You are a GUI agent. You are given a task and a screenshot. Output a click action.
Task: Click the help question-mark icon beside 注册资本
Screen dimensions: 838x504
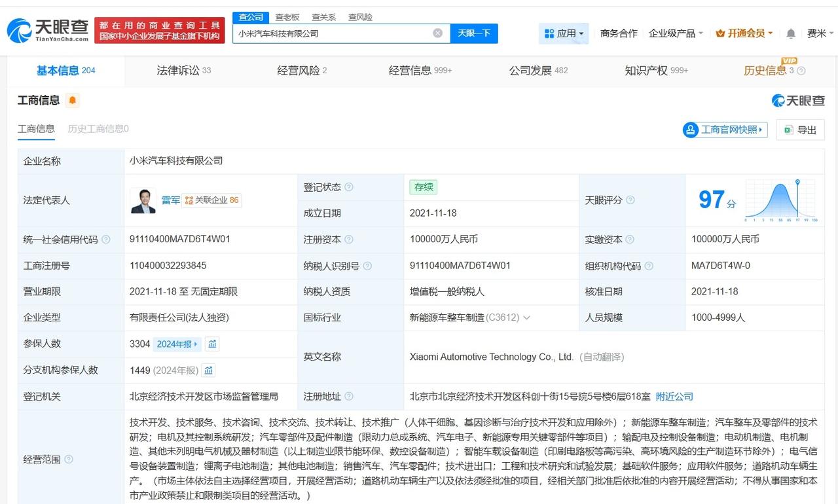(349, 240)
